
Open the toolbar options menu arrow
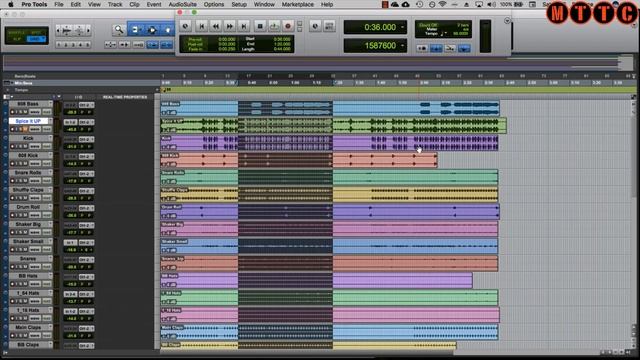(507, 21)
